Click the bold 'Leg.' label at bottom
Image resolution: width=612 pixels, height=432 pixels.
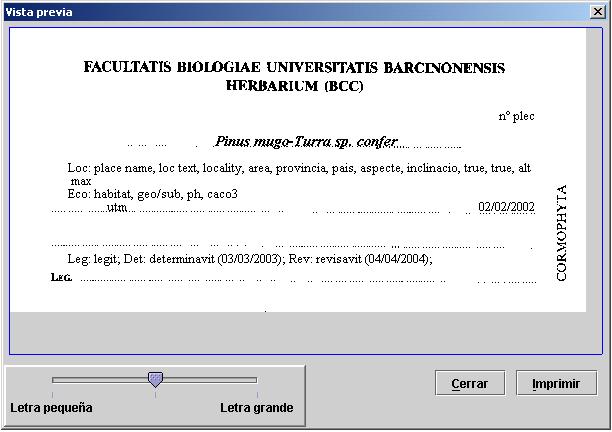coord(61,277)
